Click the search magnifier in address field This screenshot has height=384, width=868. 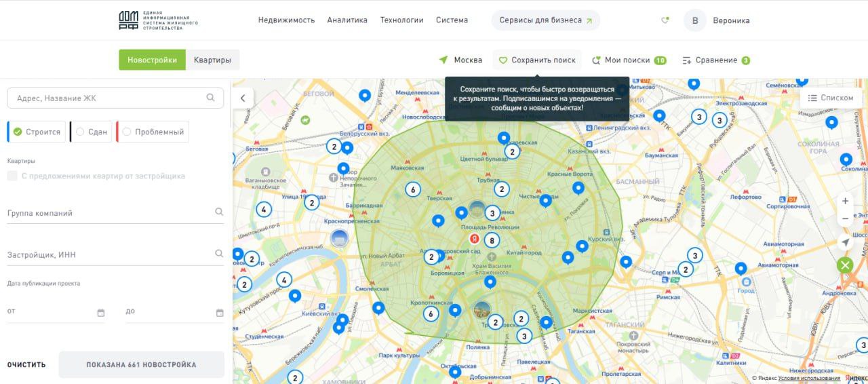pyautogui.click(x=212, y=98)
